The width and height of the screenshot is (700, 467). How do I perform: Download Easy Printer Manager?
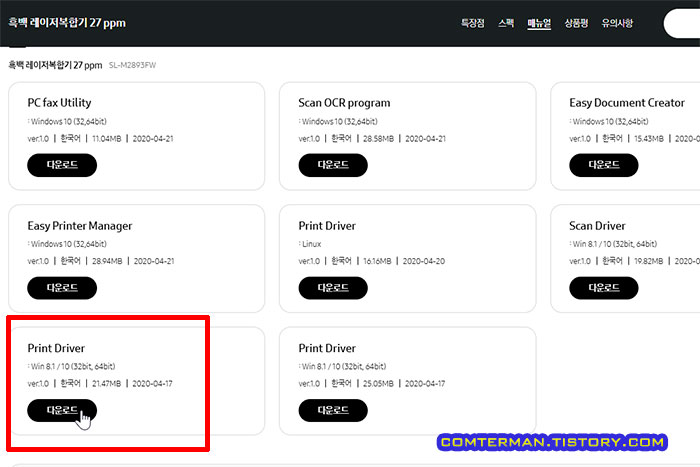pyautogui.click(x=62, y=288)
